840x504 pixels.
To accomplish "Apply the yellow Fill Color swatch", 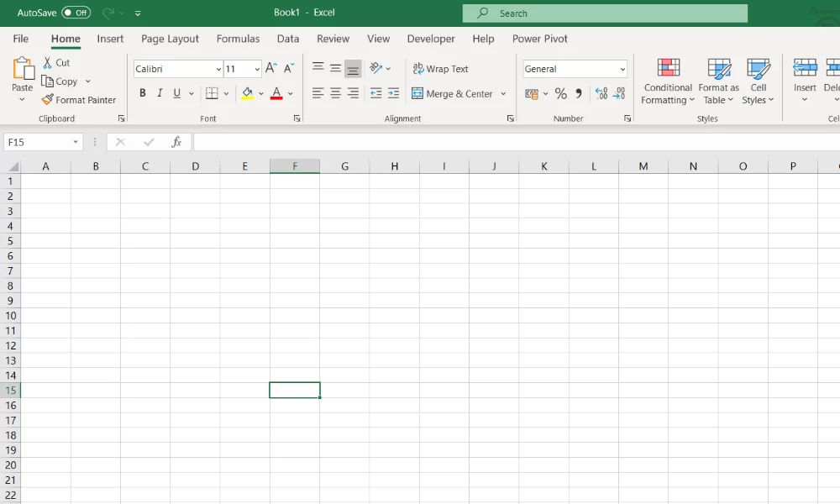I will (x=247, y=94).
